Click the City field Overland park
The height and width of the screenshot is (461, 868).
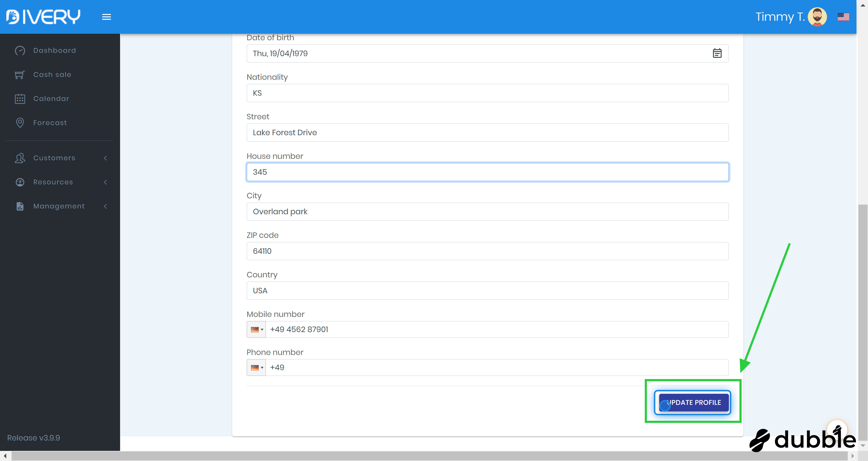[488, 212]
